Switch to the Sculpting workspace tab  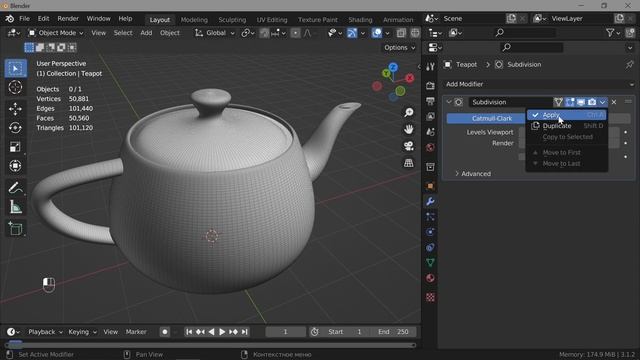tap(232, 20)
